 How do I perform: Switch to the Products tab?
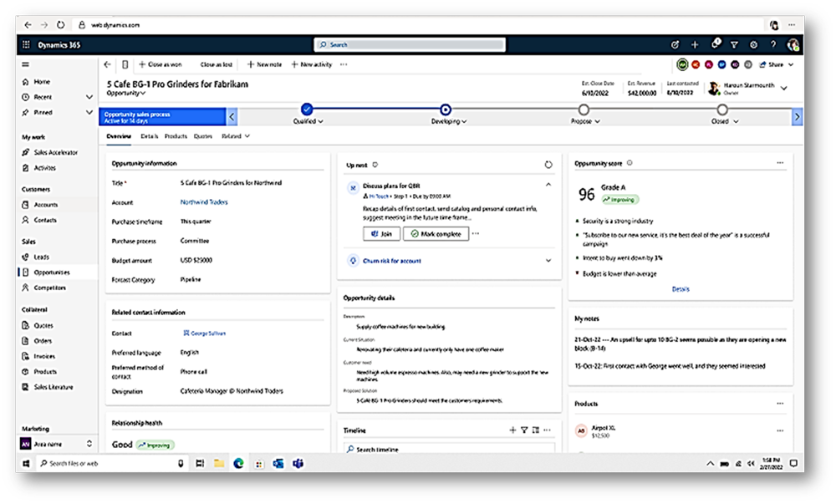coord(176,135)
